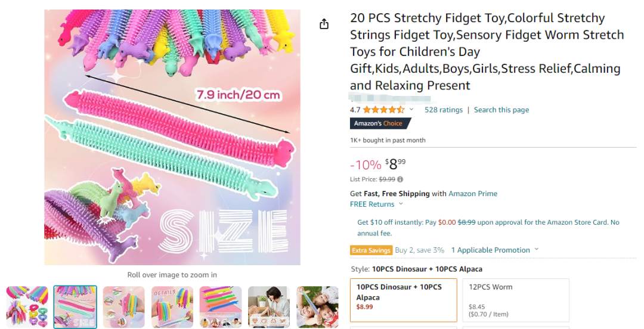Image resolution: width=644 pixels, height=329 pixels.
Task: Click the star rating icons
Action: (x=383, y=110)
